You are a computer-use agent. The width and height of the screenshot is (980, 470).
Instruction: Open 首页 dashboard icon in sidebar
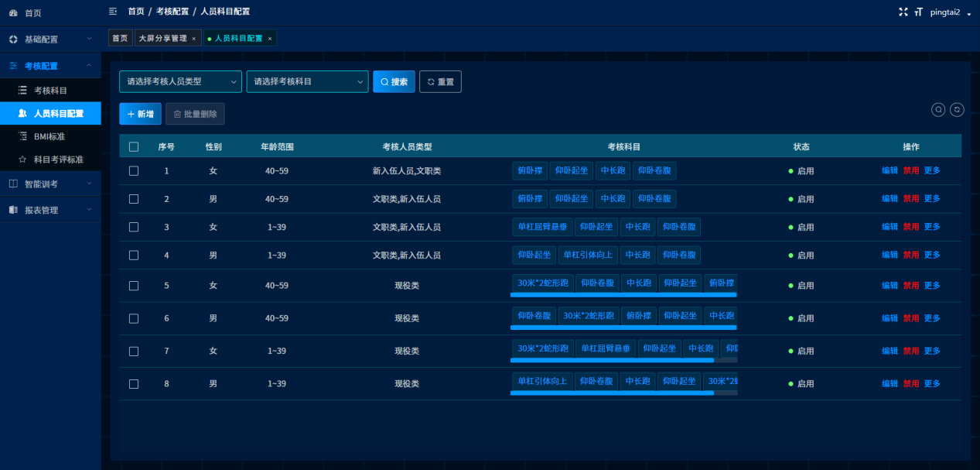pyautogui.click(x=13, y=13)
